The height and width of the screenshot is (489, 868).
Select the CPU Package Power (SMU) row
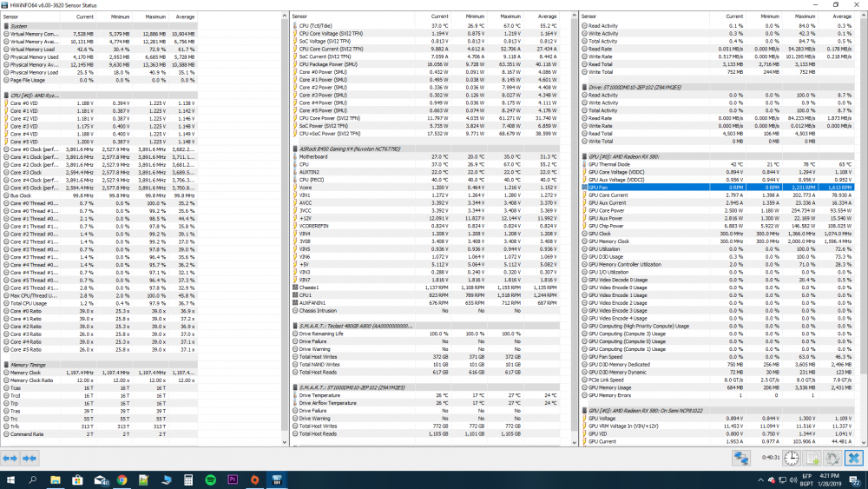tap(425, 64)
